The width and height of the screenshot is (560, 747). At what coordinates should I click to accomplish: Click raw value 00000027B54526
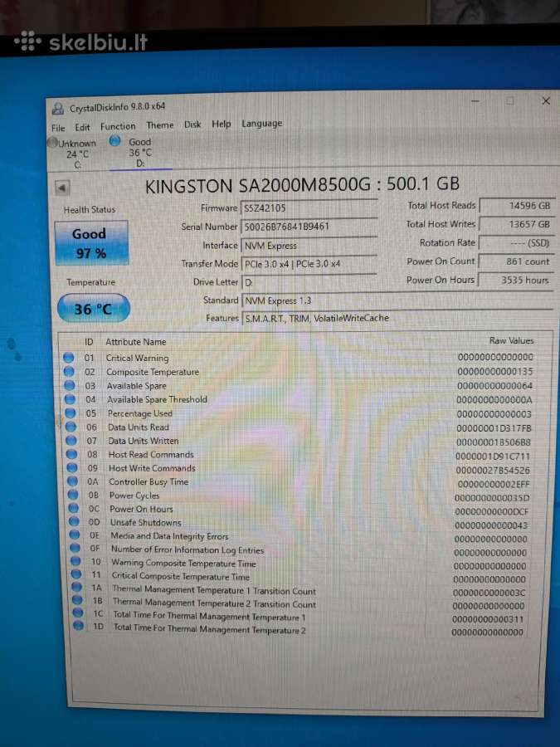[492, 471]
